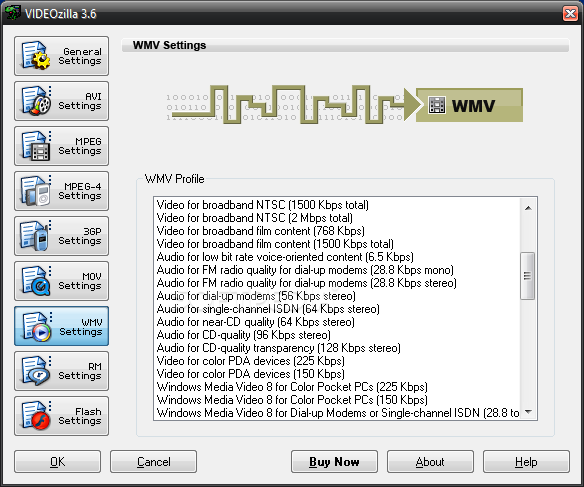Click the VIDEOzilla title bar logo
Screen dimensions: 584x487
pyautogui.click(x=13, y=13)
